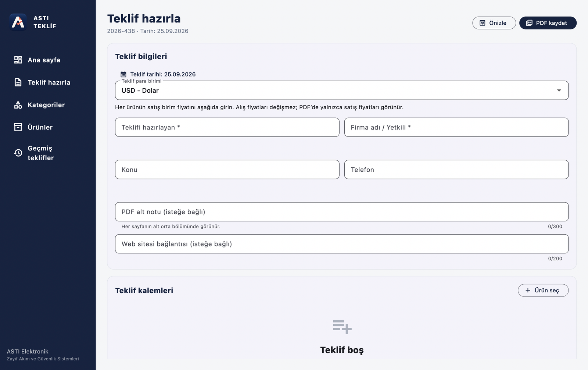Select the Telefon input field
The width and height of the screenshot is (588, 370).
click(x=456, y=170)
